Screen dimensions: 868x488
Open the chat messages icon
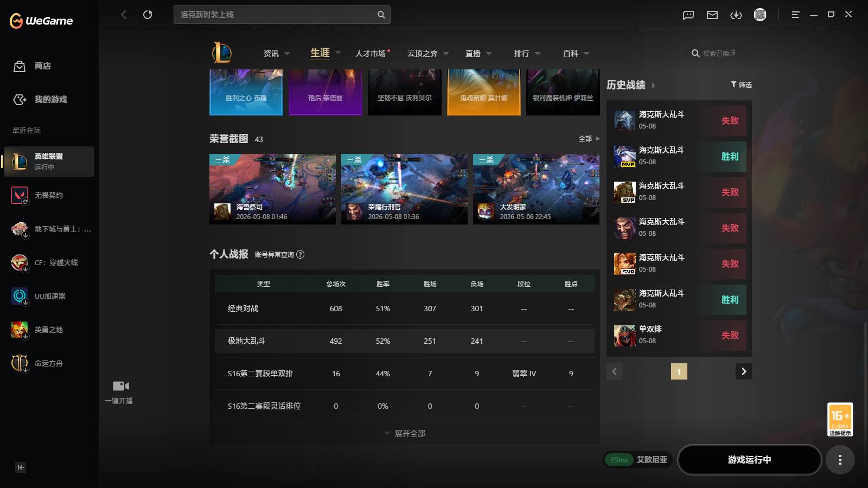click(x=688, y=15)
